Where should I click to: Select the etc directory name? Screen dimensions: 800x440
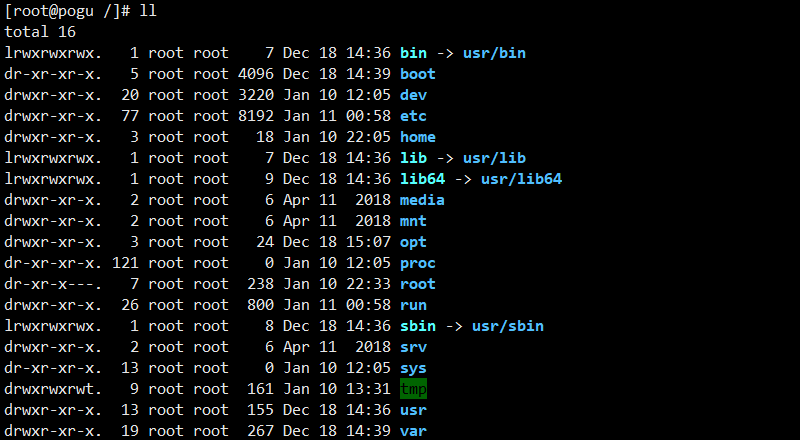413,116
